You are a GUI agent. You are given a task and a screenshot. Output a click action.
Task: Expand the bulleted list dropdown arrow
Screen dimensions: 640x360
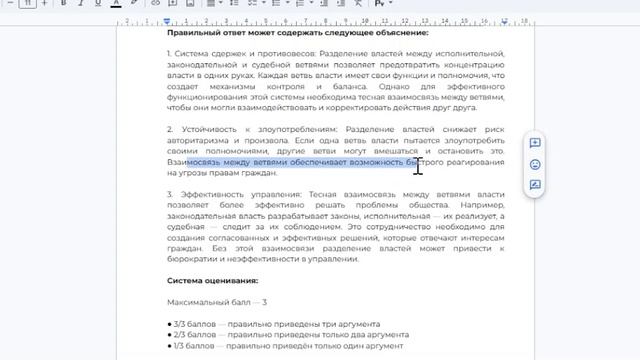click(287, 3)
